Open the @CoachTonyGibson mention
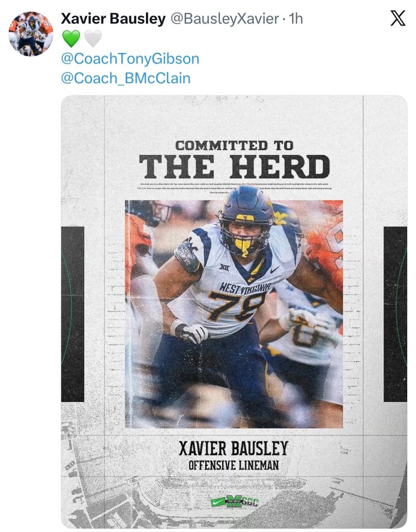This screenshot has width=416, height=532. coord(130,58)
